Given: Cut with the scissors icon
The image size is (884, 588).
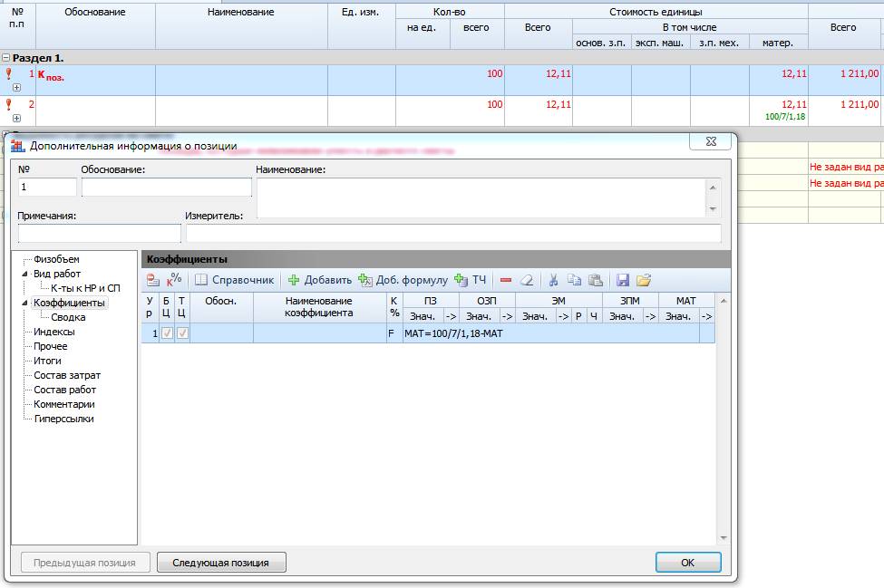Looking at the screenshot, I should tap(554, 280).
